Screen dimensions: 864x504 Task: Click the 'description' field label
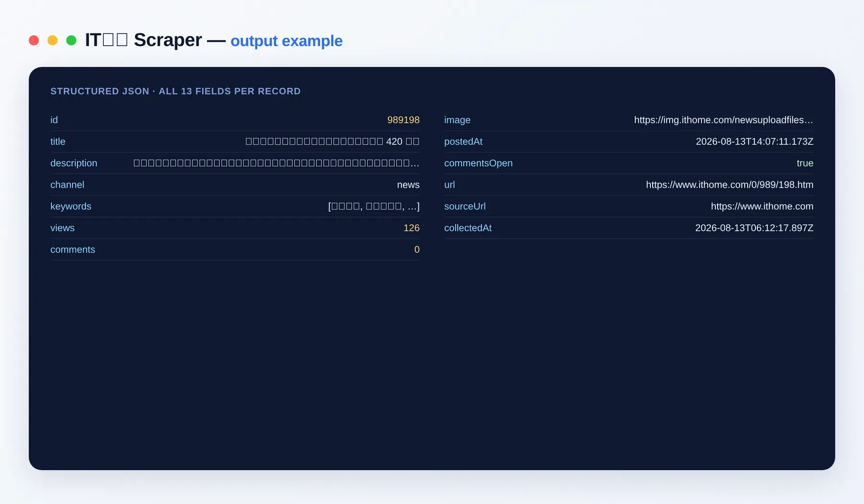[x=74, y=163]
